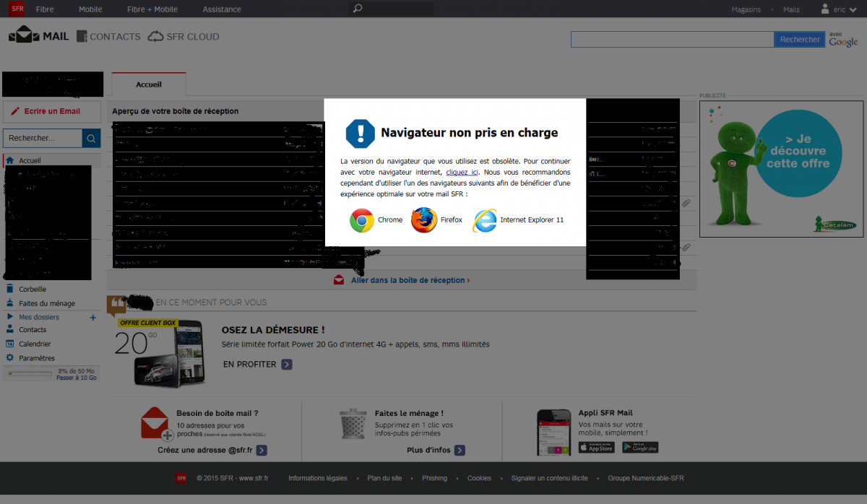Click the 20 Go tablet offer image
The width and height of the screenshot is (867, 504).
(x=159, y=352)
